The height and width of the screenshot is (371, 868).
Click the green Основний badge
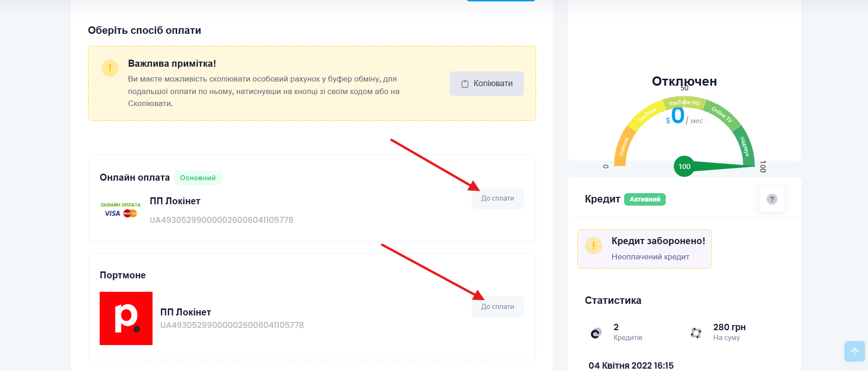198,178
